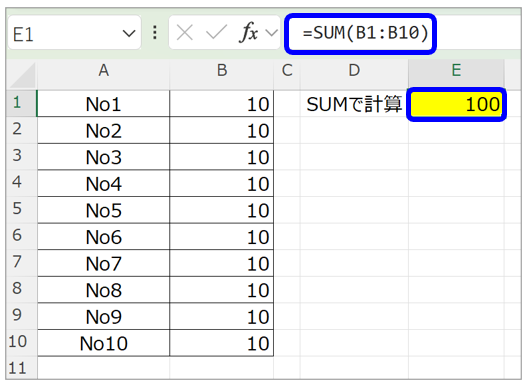Select column D header
This screenshot has width=528, height=384.
coord(354,71)
